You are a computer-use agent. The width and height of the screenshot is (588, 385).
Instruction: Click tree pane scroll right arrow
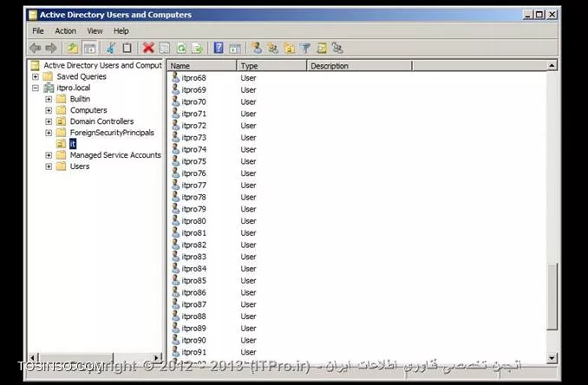(x=157, y=357)
